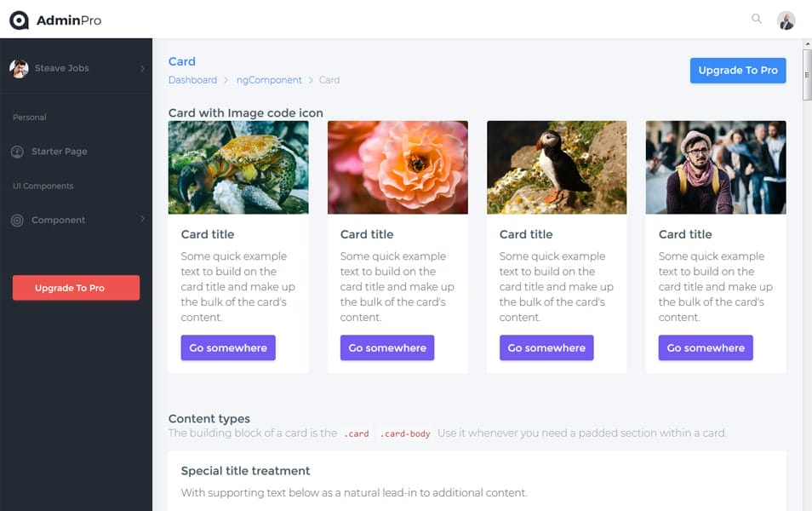This screenshot has height=511, width=812.
Task: Click the Component target icon
Action: tap(17, 220)
